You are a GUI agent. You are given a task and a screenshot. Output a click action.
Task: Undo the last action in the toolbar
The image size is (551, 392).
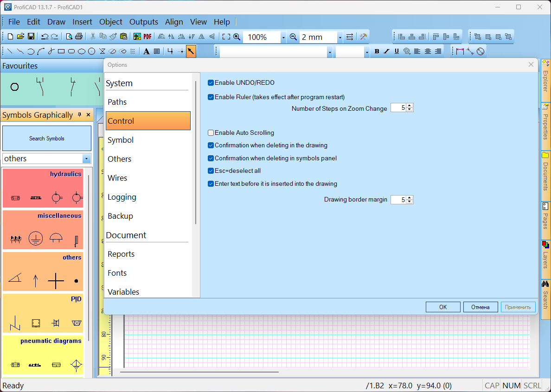tap(45, 37)
